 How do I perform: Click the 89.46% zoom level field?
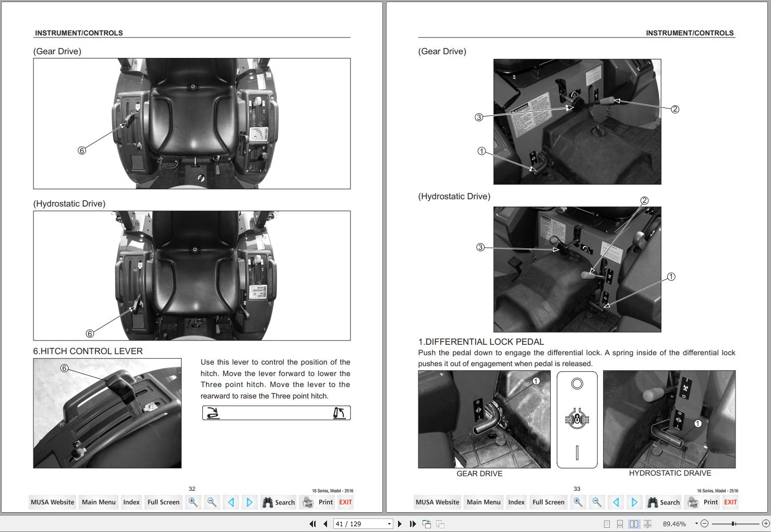674,524
